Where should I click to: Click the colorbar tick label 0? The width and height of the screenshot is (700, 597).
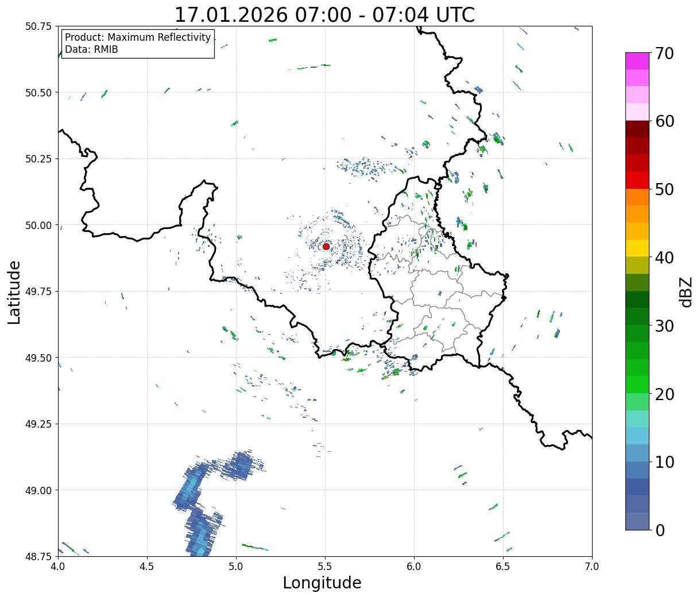click(x=660, y=530)
